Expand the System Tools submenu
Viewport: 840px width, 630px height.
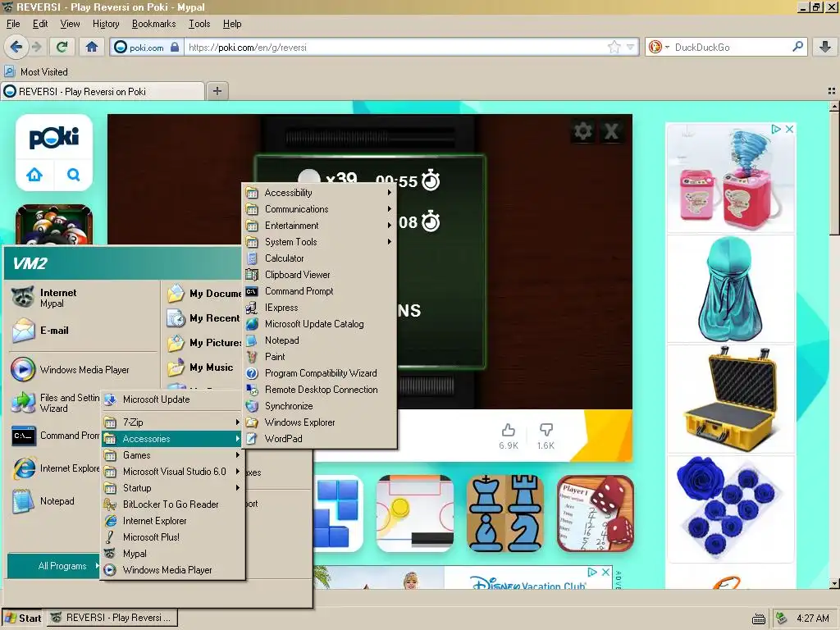tap(320, 242)
